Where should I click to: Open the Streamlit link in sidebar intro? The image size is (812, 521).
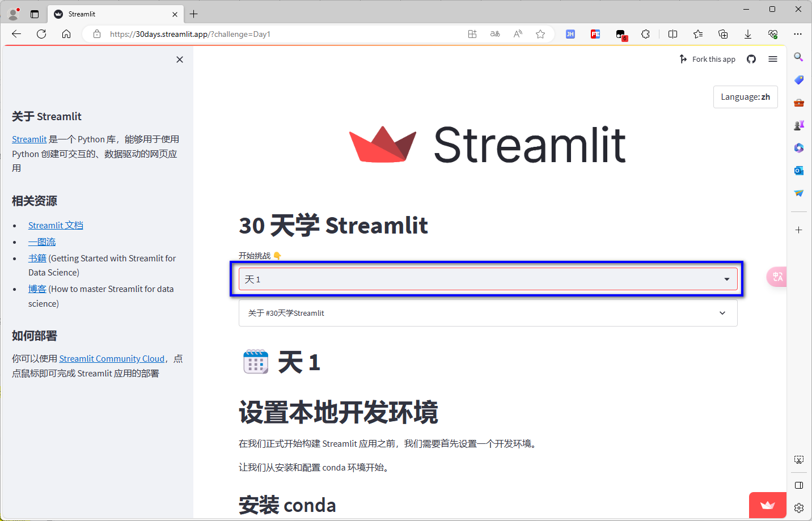(x=29, y=139)
